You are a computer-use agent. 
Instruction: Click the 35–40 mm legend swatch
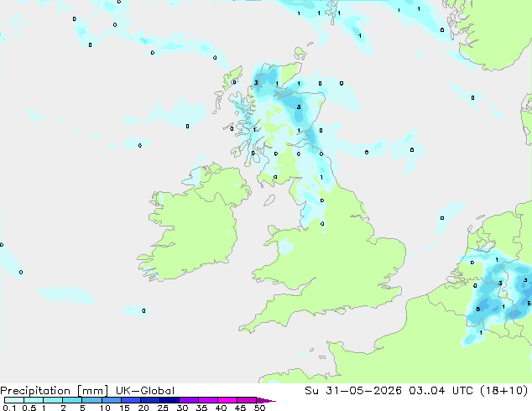click(x=207, y=400)
